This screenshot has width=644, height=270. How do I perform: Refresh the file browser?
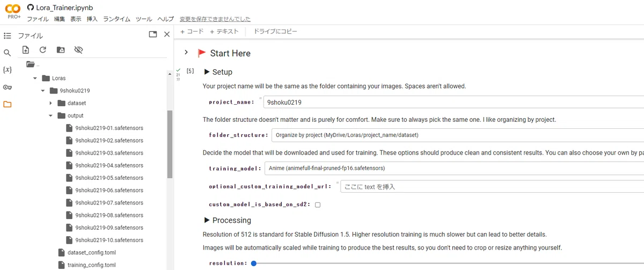pos(43,50)
